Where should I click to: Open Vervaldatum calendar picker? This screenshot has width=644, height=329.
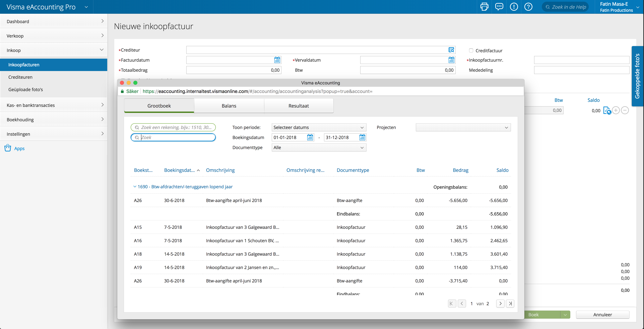point(451,60)
